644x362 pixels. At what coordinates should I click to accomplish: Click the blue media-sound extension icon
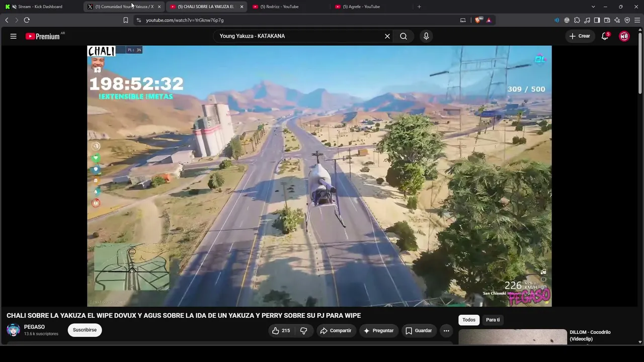click(x=556, y=20)
